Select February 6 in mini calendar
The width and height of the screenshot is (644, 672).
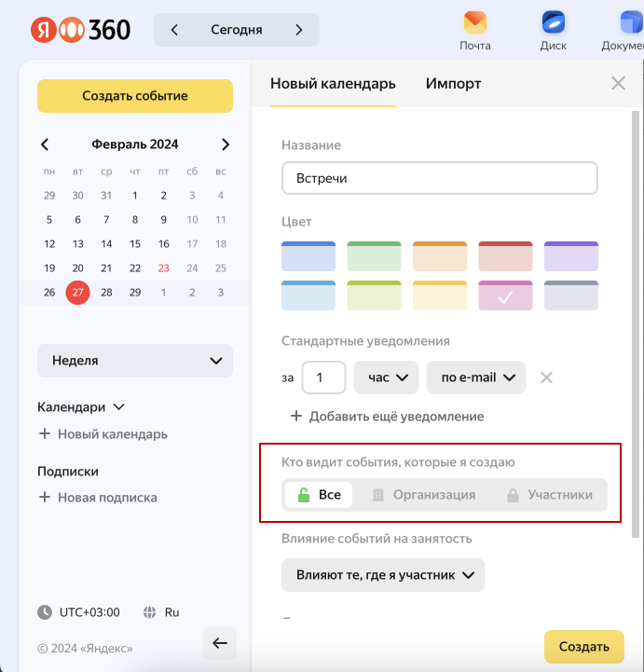(77, 220)
